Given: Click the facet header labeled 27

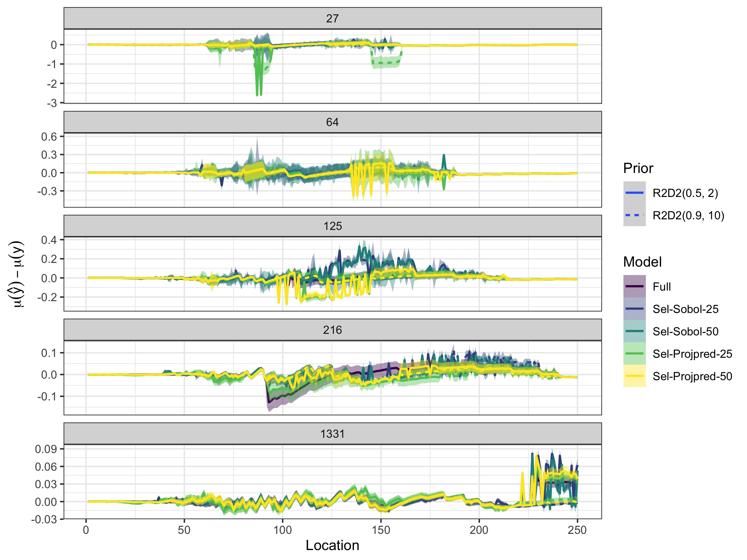Looking at the screenshot, I should tap(332, 18).
